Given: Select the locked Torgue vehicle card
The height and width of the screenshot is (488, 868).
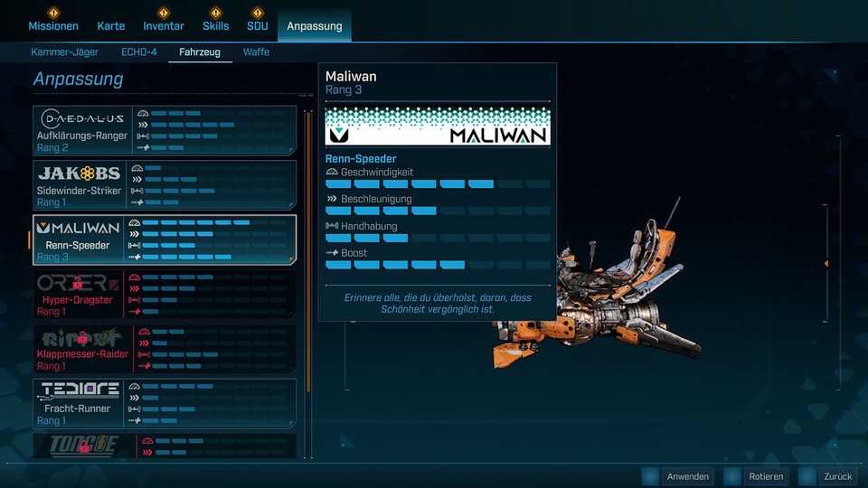Looking at the screenshot, I should click(165, 446).
